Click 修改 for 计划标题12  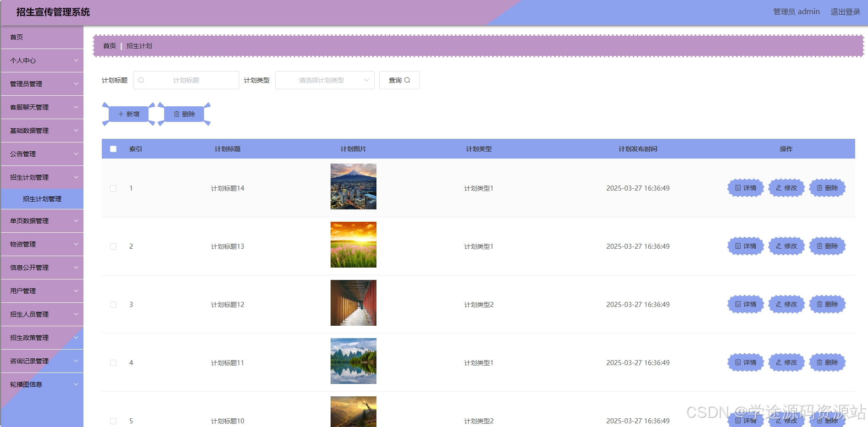786,304
